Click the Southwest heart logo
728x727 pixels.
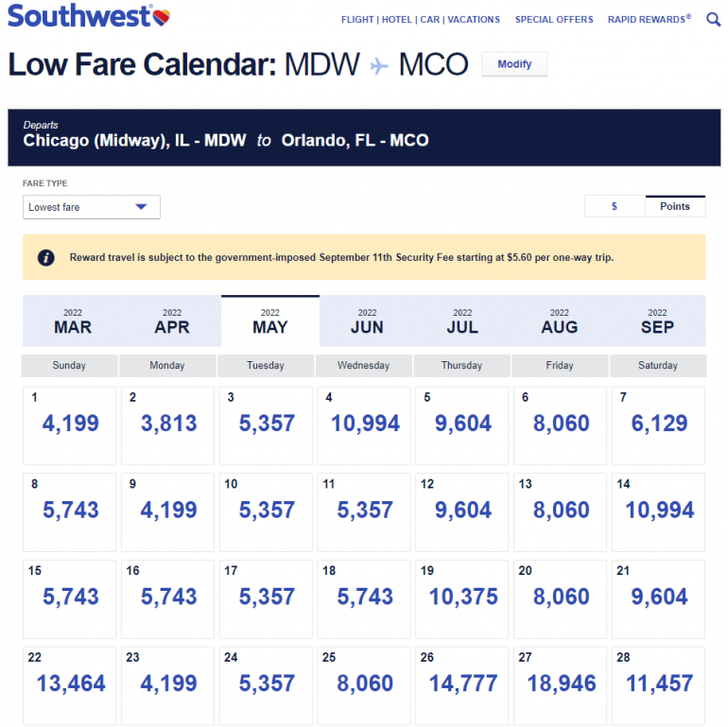163,16
